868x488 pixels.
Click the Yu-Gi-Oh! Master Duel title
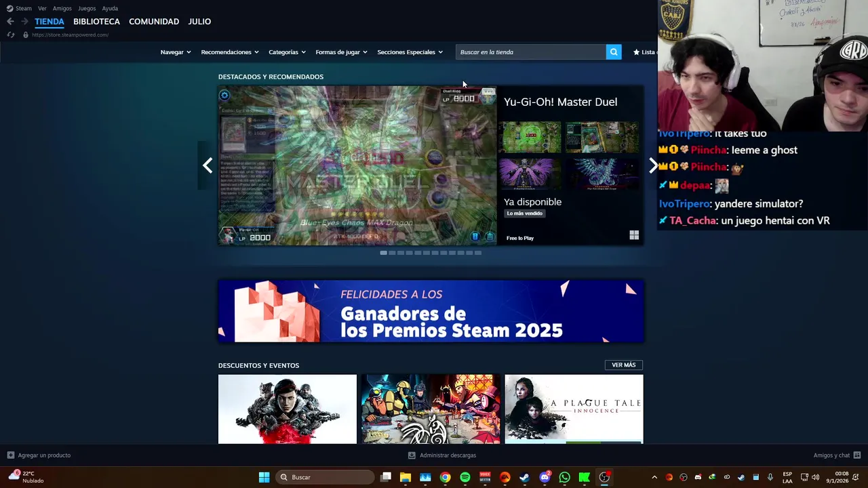(560, 102)
